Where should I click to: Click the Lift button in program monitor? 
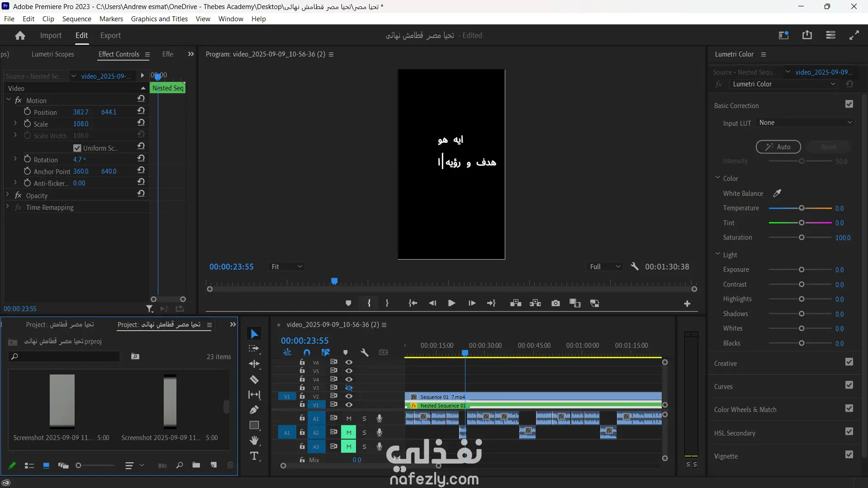tap(516, 303)
